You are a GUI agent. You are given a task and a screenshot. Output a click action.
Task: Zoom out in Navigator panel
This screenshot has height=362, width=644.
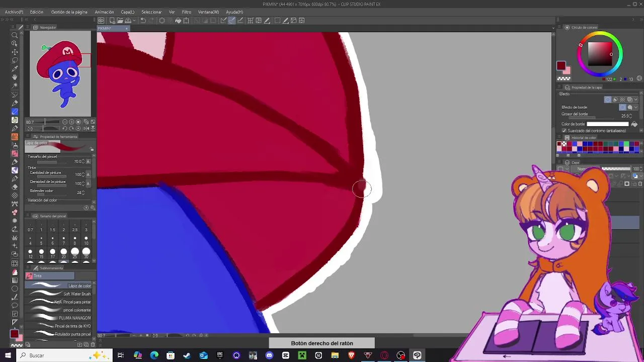click(x=65, y=122)
